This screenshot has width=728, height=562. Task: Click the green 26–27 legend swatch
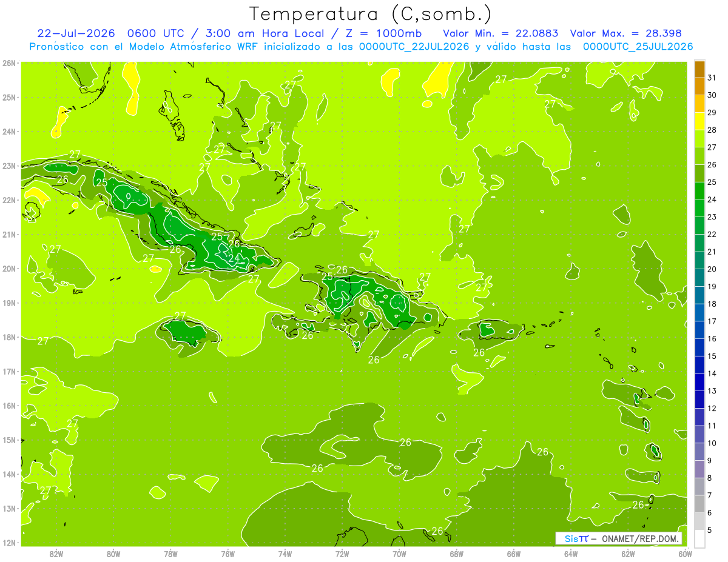click(x=699, y=156)
